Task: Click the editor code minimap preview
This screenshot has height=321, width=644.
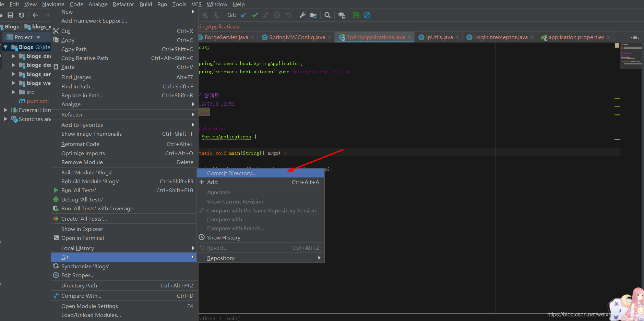Action: point(631,56)
